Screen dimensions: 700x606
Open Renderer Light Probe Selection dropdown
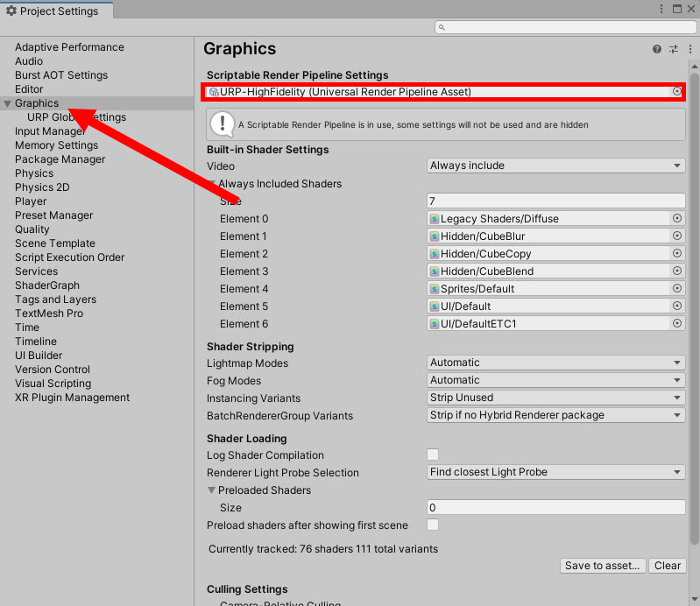[x=555, y=472]
